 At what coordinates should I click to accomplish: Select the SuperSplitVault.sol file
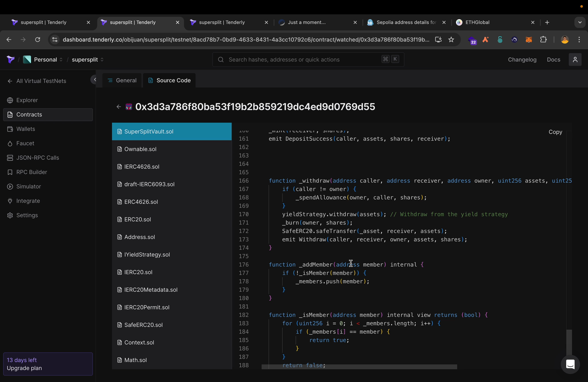[172, 131]
